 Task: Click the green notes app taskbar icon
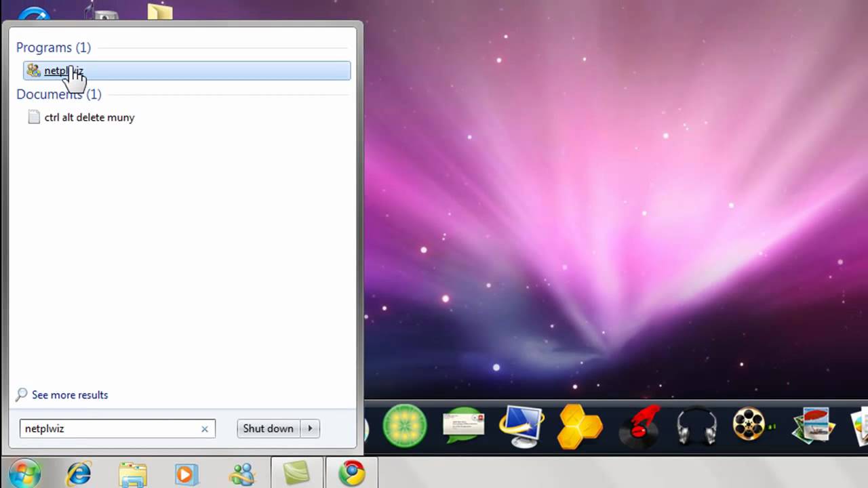pyautogui.click(x=296, y=472)
